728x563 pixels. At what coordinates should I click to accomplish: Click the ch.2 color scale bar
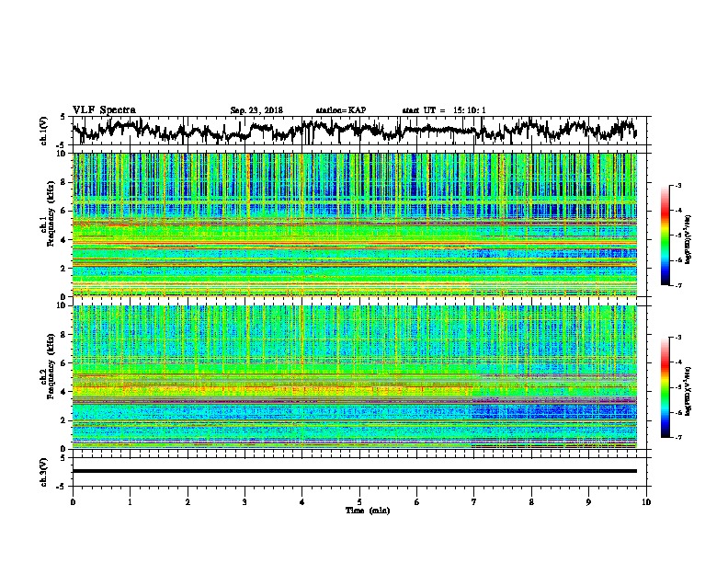665,387
